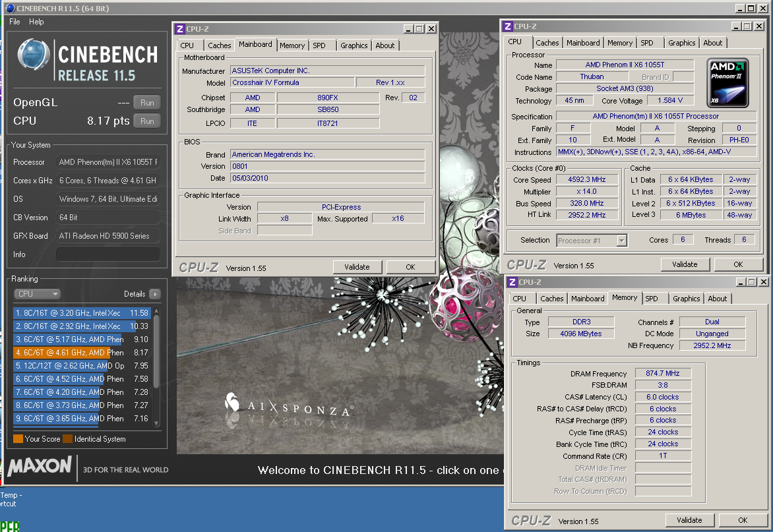Switch to Caches tab in Mainboard CPU-Z window
The width and height of the screenshot is (773, 532).
220,45
